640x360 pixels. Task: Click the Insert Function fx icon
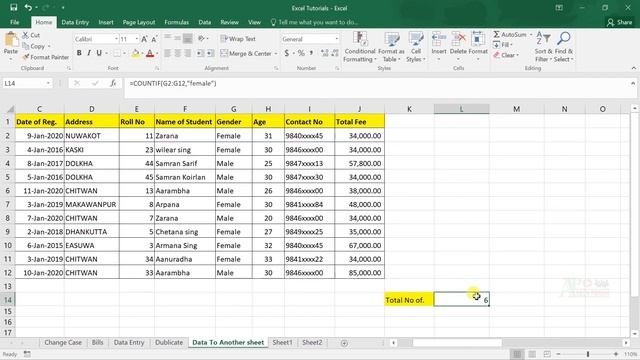pos(113,83)
